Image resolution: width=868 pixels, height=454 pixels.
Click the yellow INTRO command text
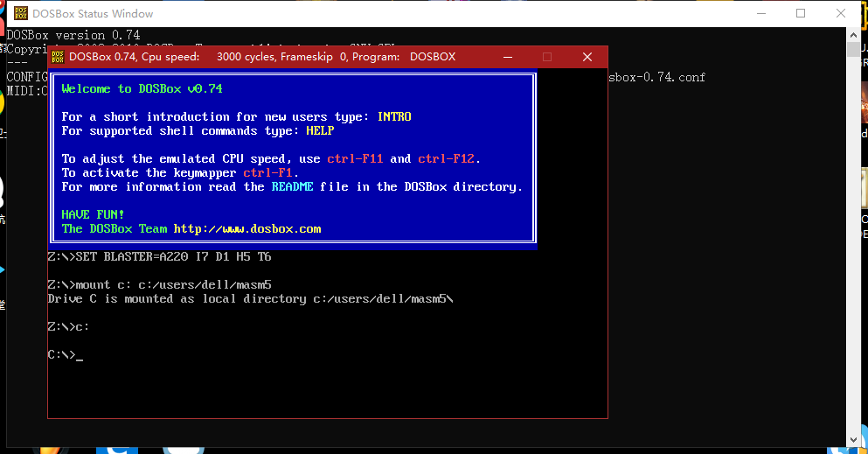coord(394,116)
